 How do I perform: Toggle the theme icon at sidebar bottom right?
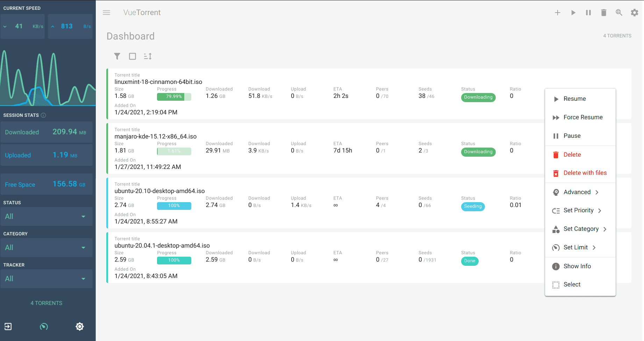pyautogui.click(x=80, y=326)
